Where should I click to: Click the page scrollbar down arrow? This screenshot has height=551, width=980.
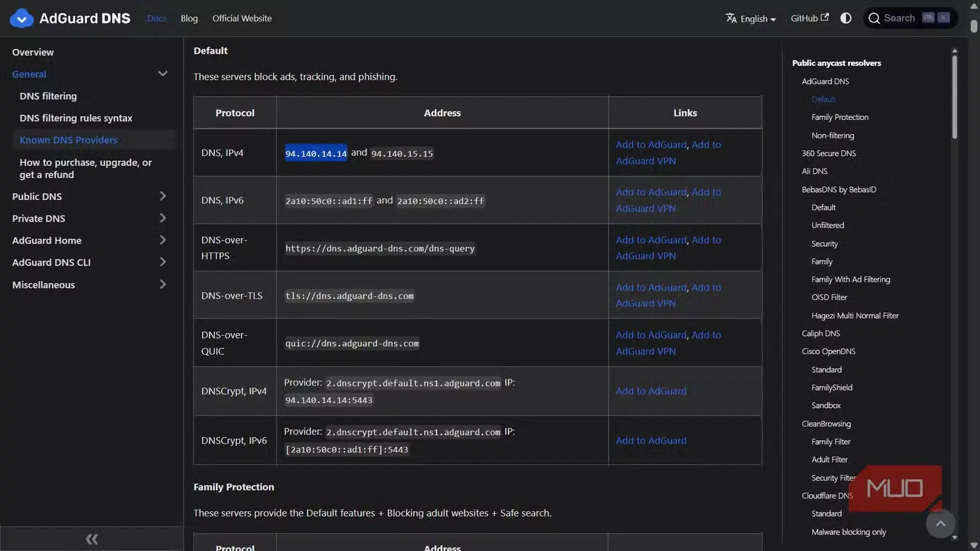click(974, 545)
